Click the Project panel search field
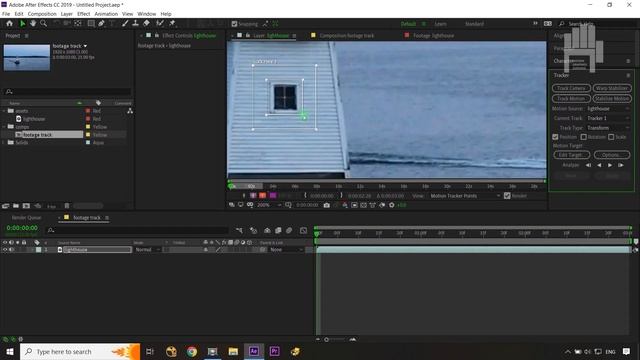This screenshot has width=640, height=360. [x=67, y=91]
